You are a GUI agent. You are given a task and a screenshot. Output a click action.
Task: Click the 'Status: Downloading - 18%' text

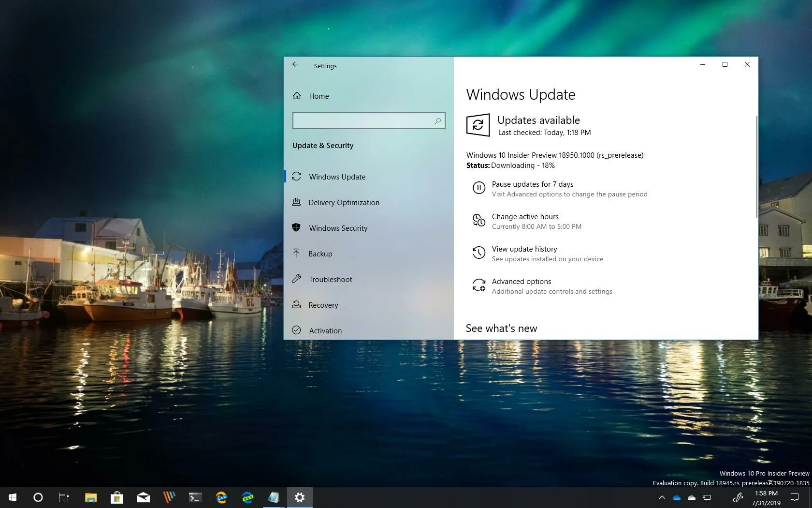coord(510,165)
